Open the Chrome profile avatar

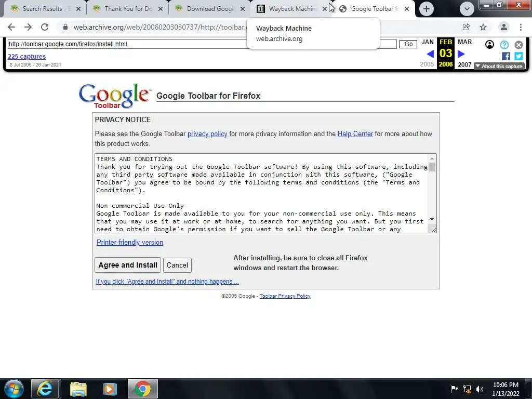coord(504,27)
